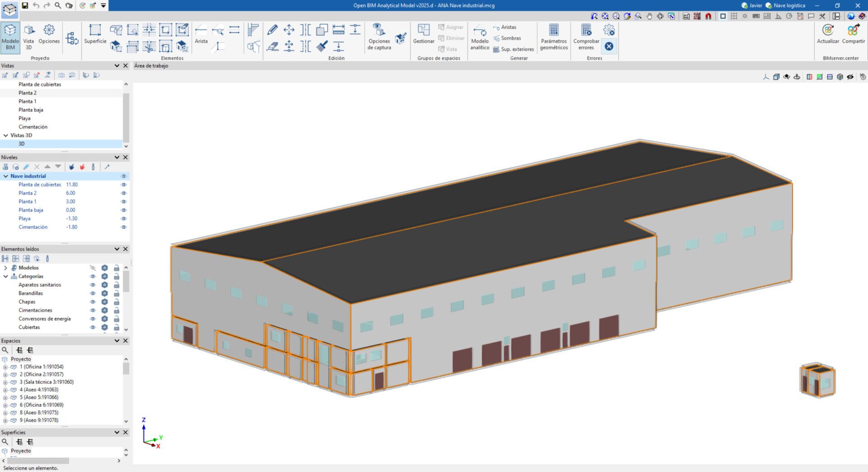
Task: Expand space 1 (Oficina 1:191054)
Action: pos(5,367)
